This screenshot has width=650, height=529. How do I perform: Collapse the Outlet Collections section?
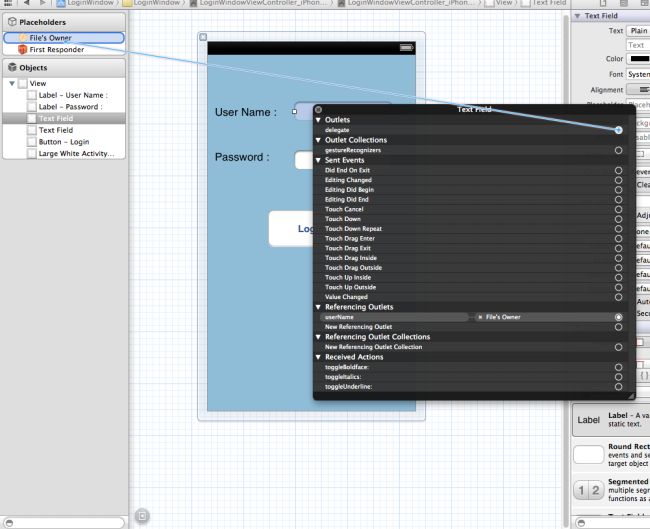(x=318, y=140)
